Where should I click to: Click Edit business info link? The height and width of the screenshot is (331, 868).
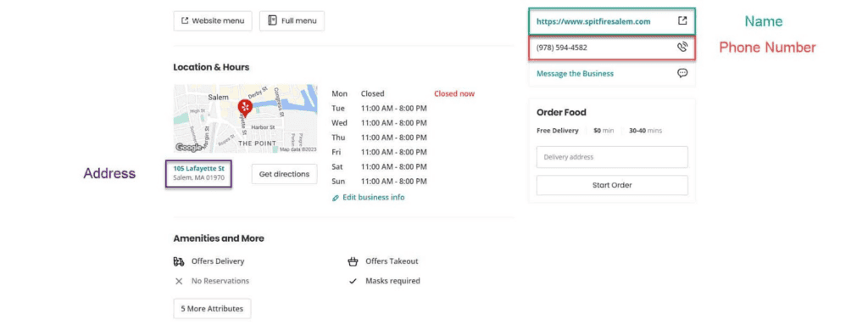click(x=374, y=198)
